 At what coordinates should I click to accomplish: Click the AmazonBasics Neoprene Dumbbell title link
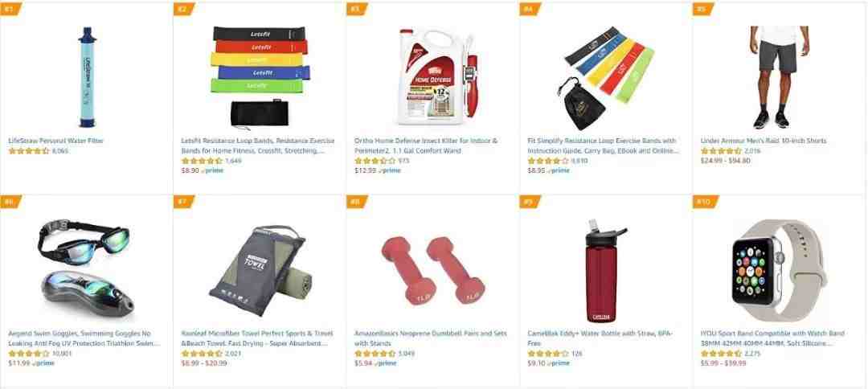[x=423, y=338]
